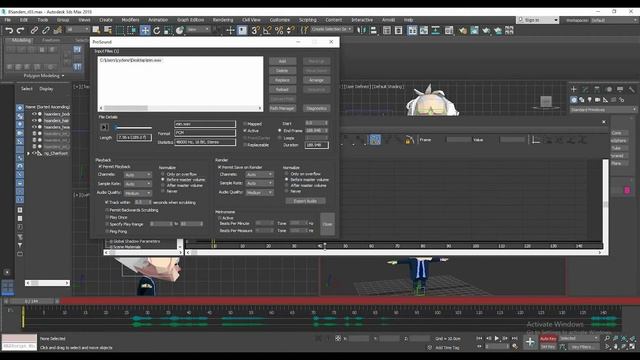The image size is (640, 360).
Task: Open the Render Sample Rate dropdown
Action: point(260,183)
